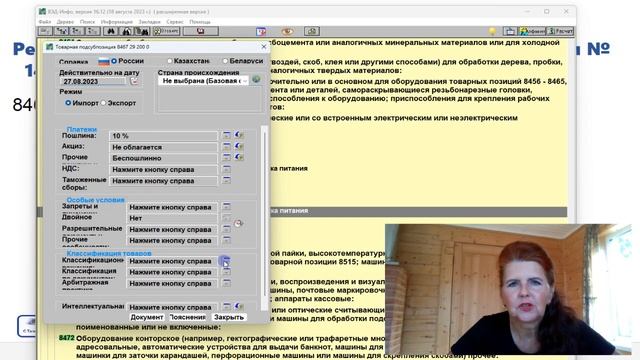The width and height of the screenshot is (640, 360).
Task: Open the Сервис menu
Action: [175, 22]
